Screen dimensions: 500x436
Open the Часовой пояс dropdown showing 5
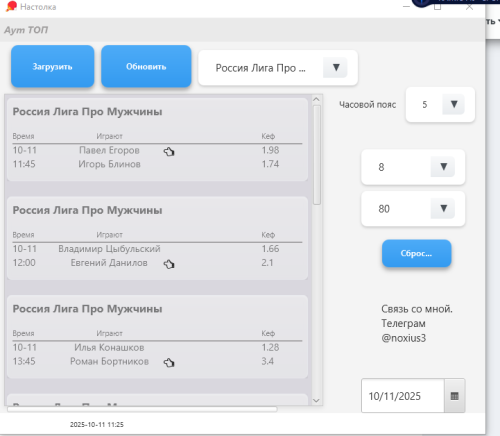pyautogui.click(x=453, y=104)
